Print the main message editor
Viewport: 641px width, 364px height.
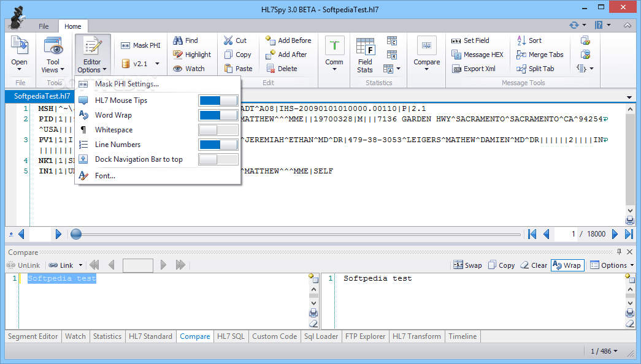click(x=630, y=221)
